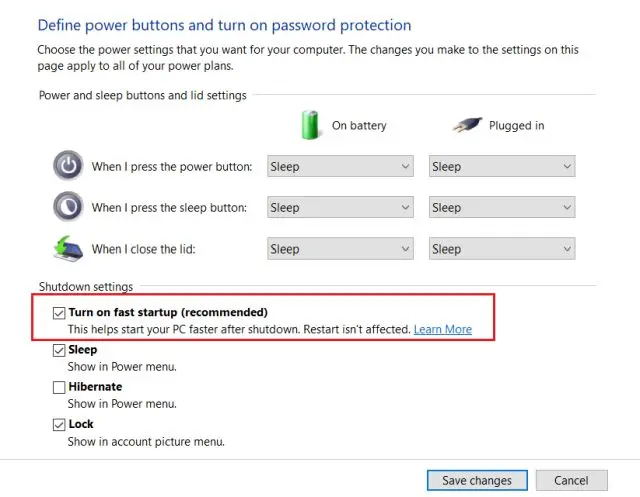
Task: Open power button On battery dropdown
Action: 340,166
